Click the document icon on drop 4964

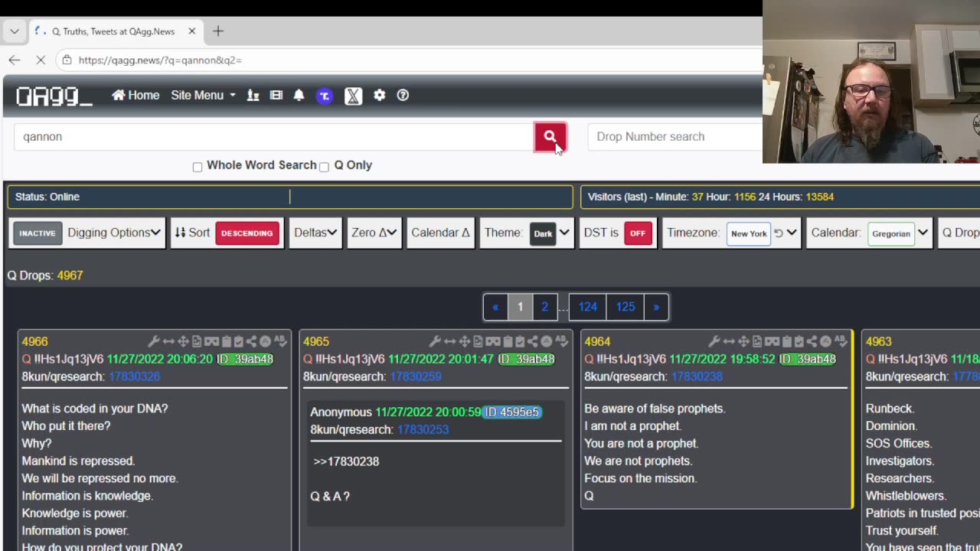759,341
